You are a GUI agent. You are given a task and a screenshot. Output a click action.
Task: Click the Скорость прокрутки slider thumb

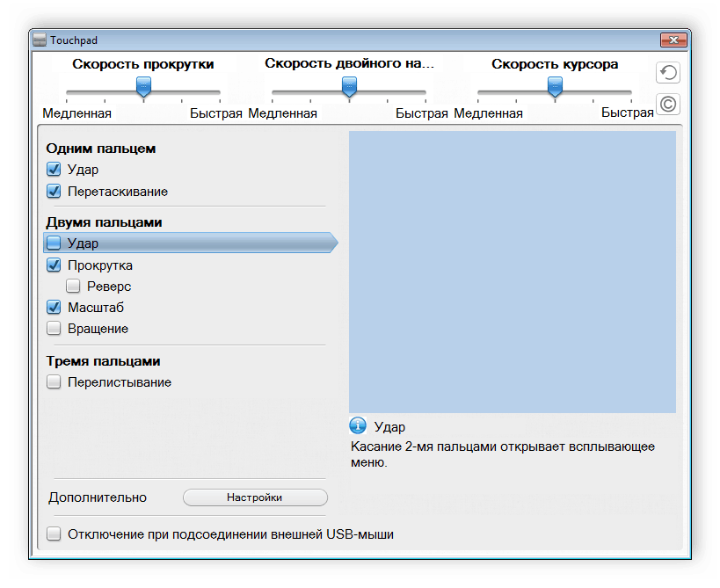pos(143,87)
